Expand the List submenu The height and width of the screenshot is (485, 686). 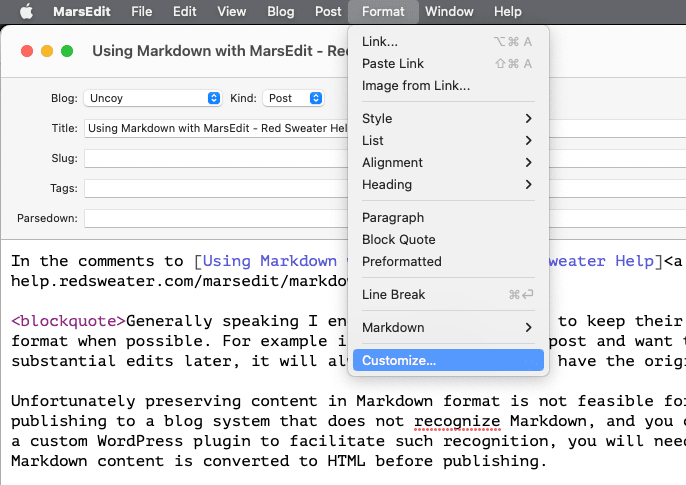[448, 141]
